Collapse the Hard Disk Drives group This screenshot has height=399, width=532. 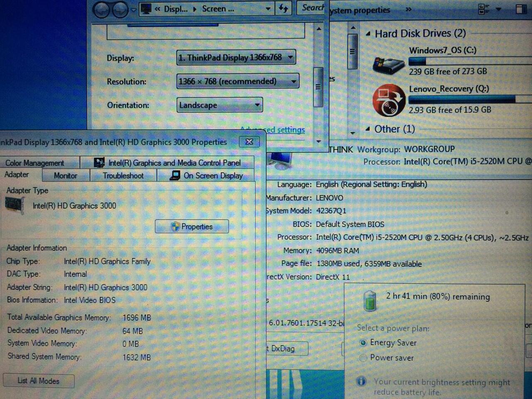pyautogui.click(x=368, y=34)
